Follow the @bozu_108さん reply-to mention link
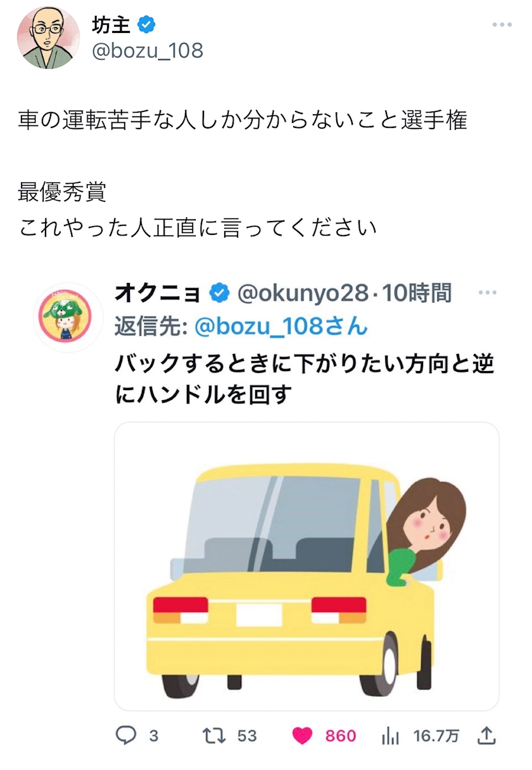 click(x=281, y=326)
